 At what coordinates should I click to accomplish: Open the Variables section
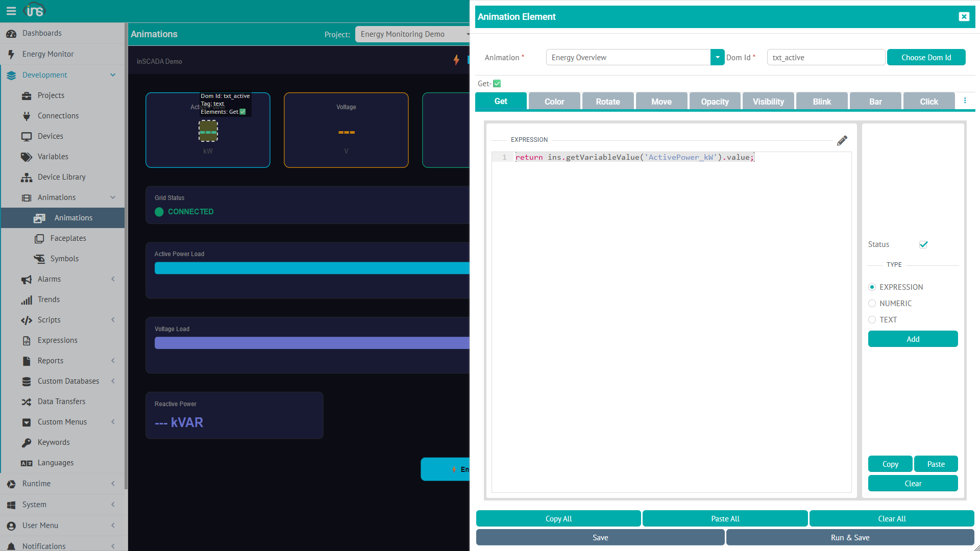[x=53, y=156]
